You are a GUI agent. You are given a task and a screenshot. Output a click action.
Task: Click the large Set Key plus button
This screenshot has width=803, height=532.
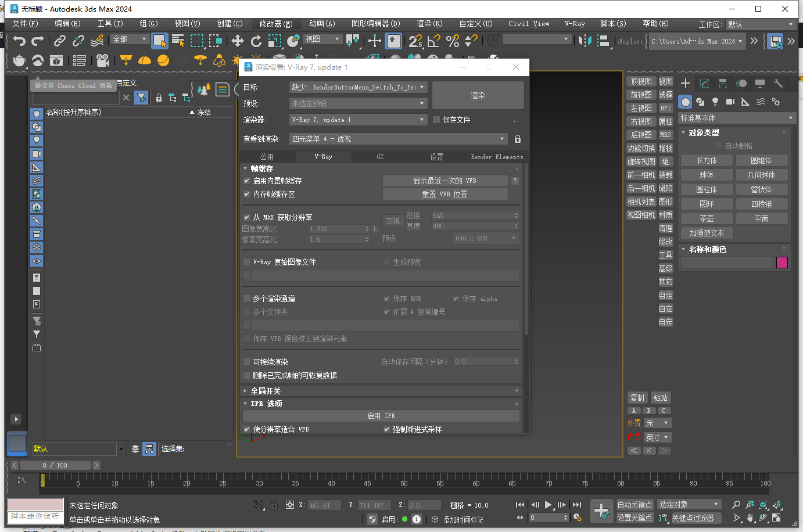coord(601,511)
